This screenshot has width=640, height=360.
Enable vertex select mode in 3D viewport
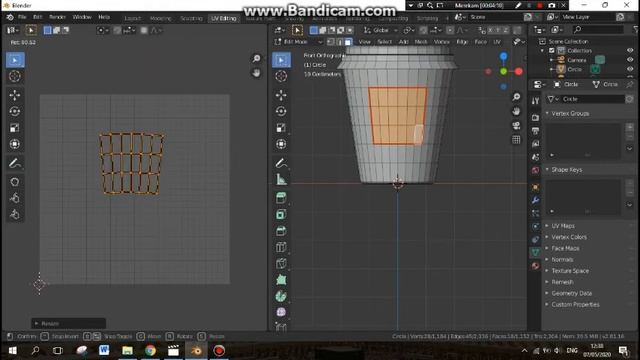331,42
